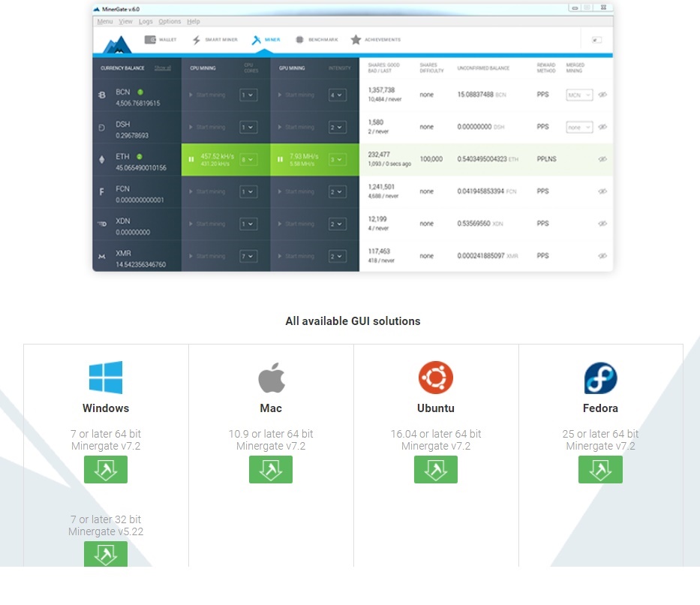Start CPU mining for XDN

208,224
